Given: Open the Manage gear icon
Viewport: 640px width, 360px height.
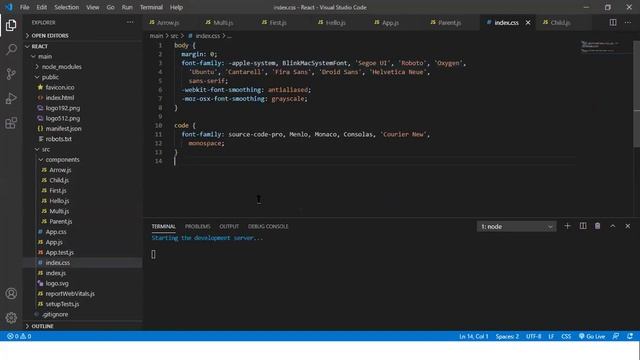Looking at the screenshot, I should (x=11, y=318).
